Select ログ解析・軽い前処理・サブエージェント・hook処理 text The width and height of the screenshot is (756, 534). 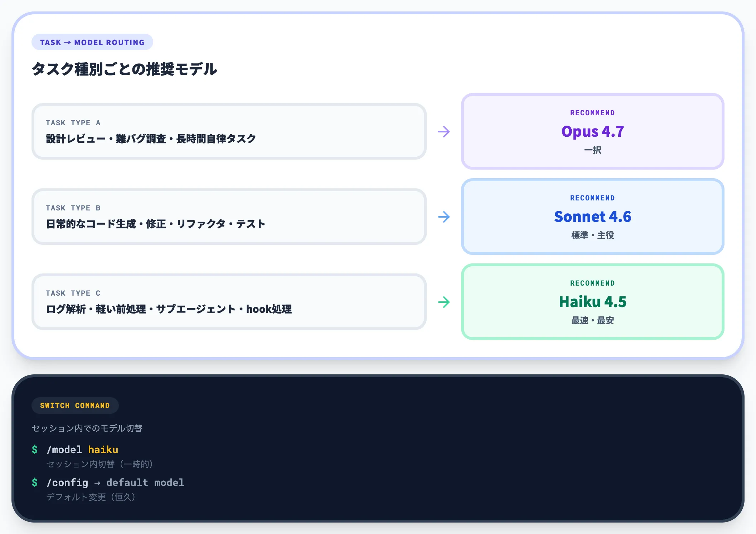coord(169,309)
